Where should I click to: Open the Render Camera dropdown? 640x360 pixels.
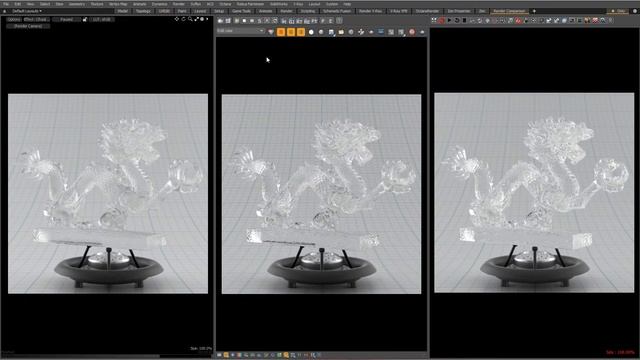[28, 26]
